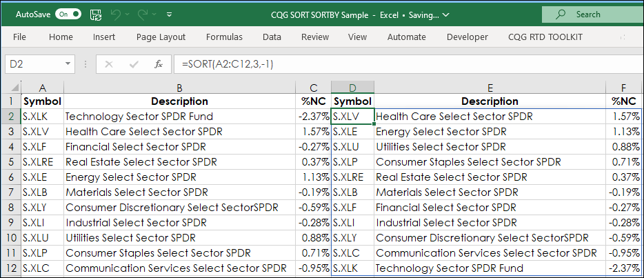
Task: Select column D header
Action: click(352, 87)
